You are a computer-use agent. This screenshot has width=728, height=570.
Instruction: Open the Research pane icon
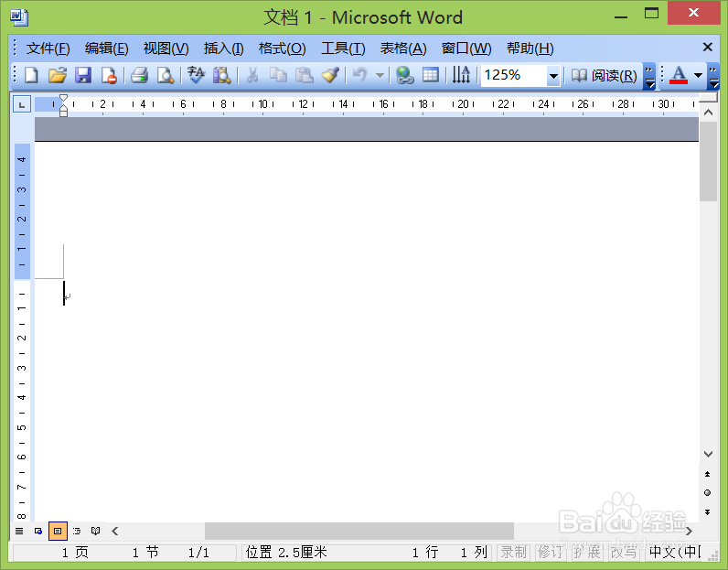(222, 75)
